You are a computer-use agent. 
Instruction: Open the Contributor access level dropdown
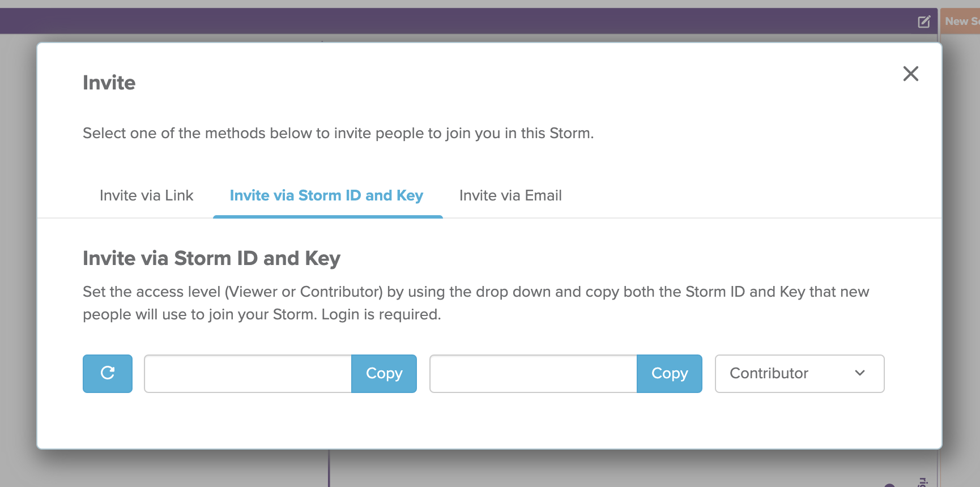[x=799, y=374]
